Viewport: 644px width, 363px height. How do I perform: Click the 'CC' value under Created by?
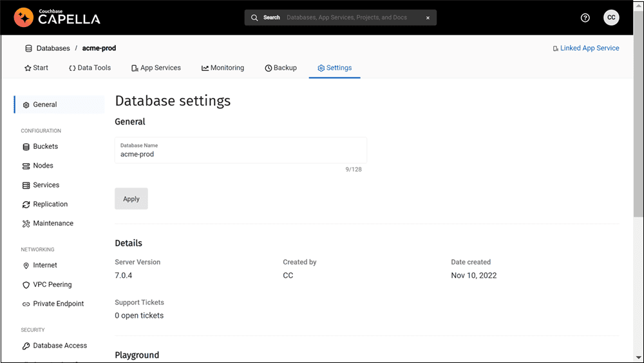288,275
